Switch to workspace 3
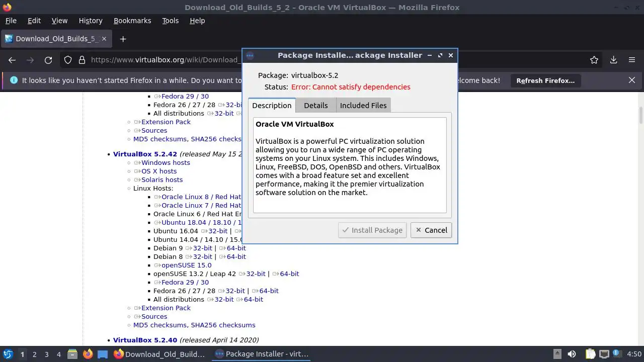The height and width of the screenshot is (362, 644). tap(46, 354)
